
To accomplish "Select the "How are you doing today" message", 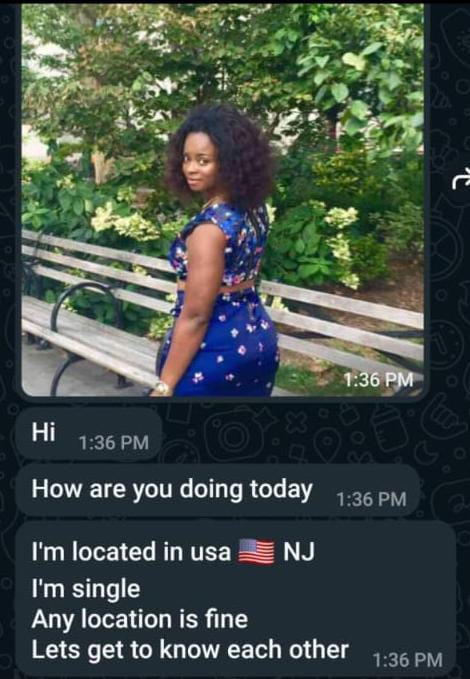I will click(x=218, y=491).
